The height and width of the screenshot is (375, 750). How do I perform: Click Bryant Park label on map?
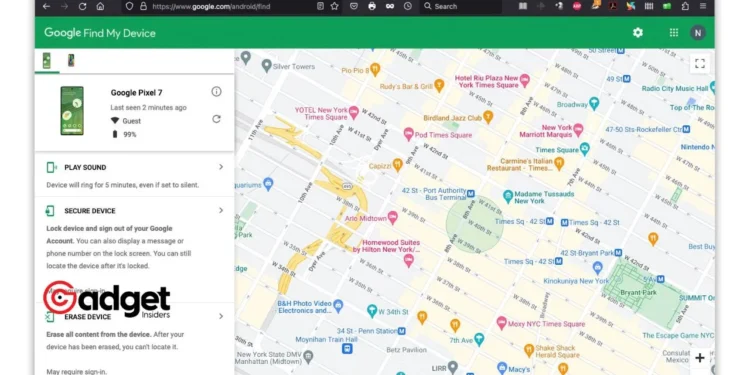coord(639,292)
